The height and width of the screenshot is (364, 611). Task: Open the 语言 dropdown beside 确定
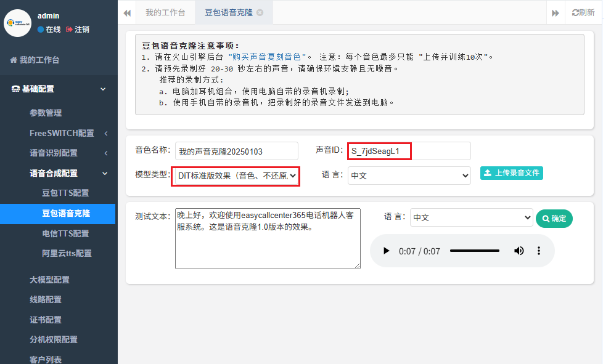(471, 217)
